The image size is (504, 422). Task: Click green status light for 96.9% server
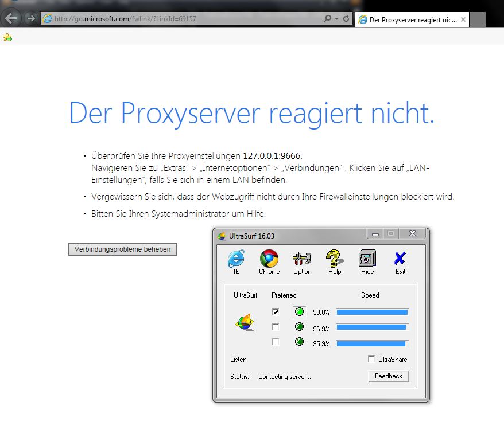[x=299, y=327]
